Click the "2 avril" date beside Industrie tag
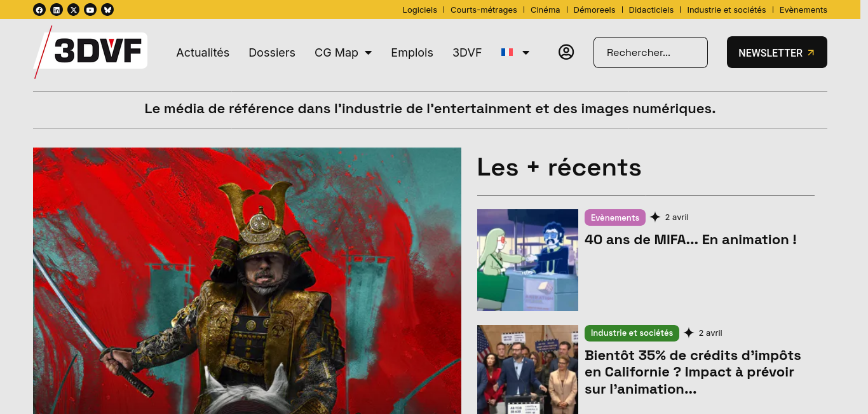The width and height of the screenshot is (868, 414). click(x=710, y=333)
